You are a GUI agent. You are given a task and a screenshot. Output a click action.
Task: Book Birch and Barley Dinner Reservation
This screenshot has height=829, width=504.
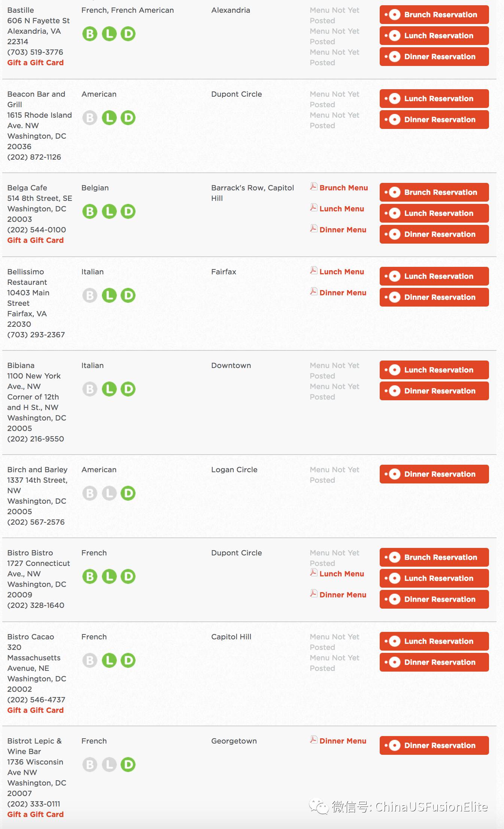click(x=434, y=474)
